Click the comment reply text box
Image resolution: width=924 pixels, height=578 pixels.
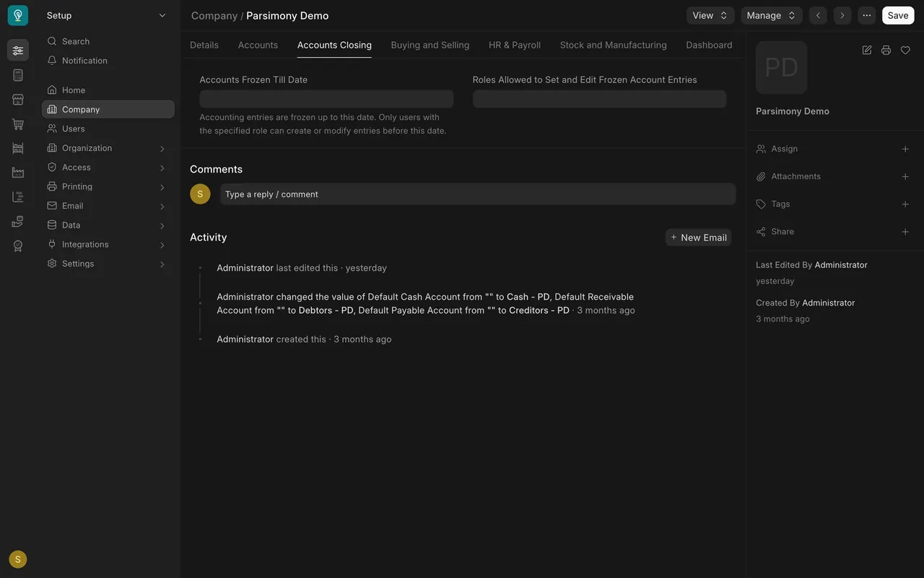[478, 194]
